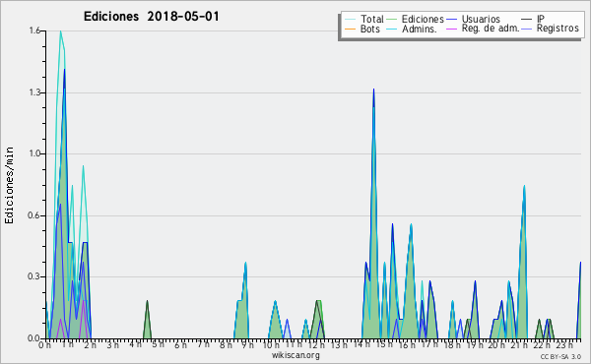The width and height of the screenshot is (591, 364).
Task: Click the Total legend color line
Action: [x=350, y=20]
